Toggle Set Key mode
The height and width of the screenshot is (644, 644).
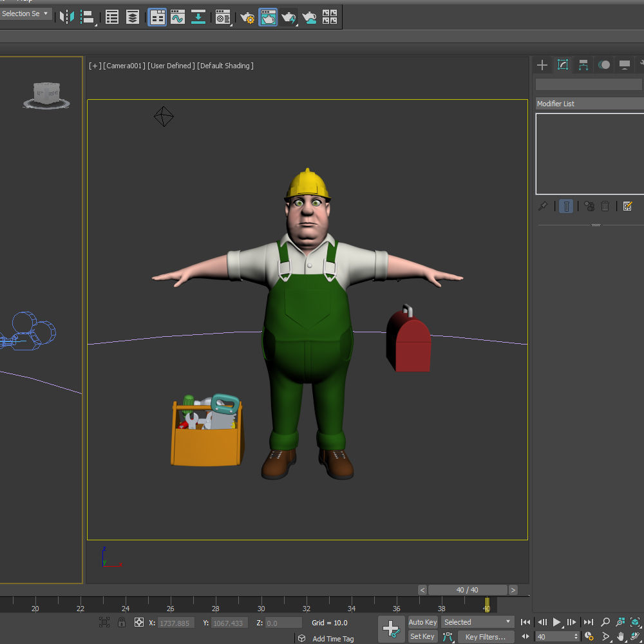click(x=422, y=637)
